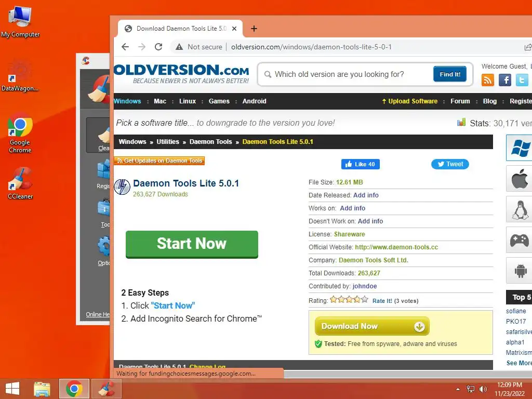532x399 pixels.
Task: Open the Blog nav link
Action: pyautogui.click(x=490, y=101)
